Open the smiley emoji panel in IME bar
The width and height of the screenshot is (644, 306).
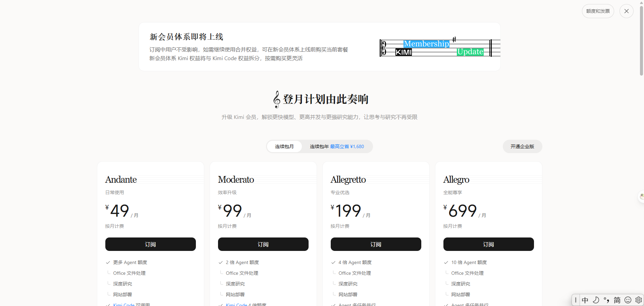click(x=628, y=300)
